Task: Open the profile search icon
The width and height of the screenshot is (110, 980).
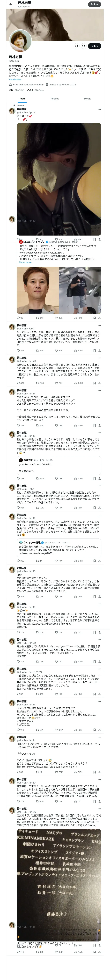Action: [83, 46]
